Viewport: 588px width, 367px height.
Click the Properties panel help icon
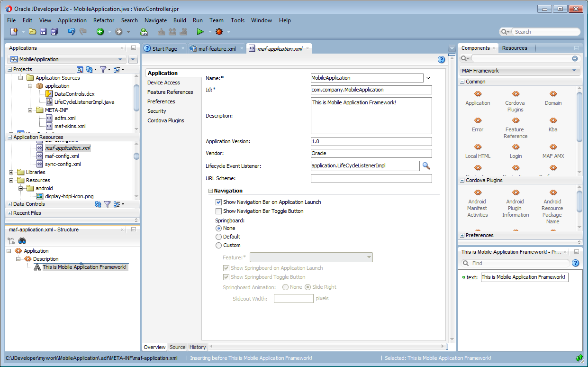pyautogui.click(x=576, y=263)
